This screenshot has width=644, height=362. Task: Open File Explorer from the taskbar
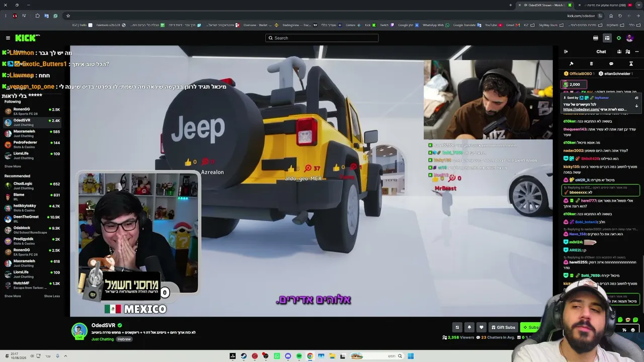pyautogui.click(x=332, y=356)
